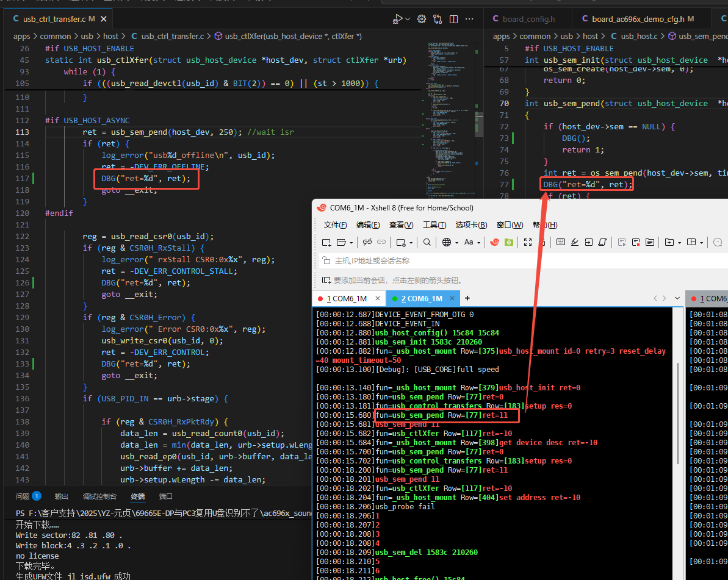Toggle Xshell full screen icon
Image resolution: width=728 pixels, height=580 pixels.
[528, 242]
